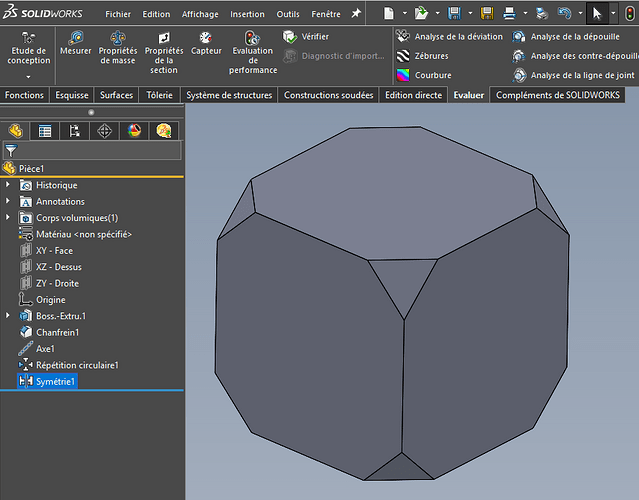Image resolution: width=639 pixels, height=500 pixels.
Task: Expand the Annotations node
Action: pyautogui.click(x=7, y=201)
